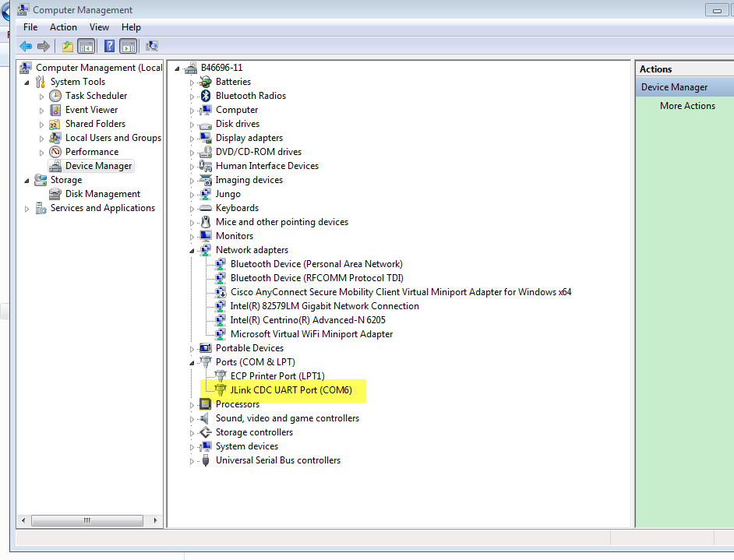Select Bluetooth Device (Personal Area Network)
The width and height of the screenshot is (734, 560).
(x=316, y=264)
